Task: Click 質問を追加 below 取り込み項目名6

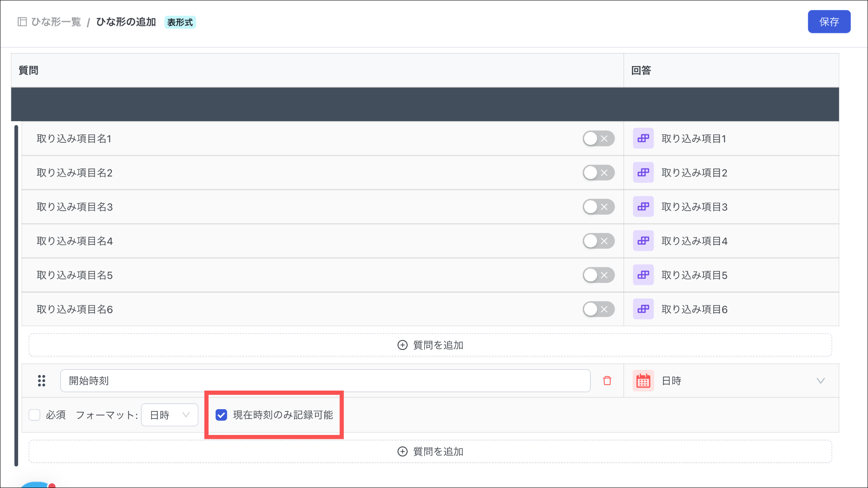Action: click(x=430, y=345)
